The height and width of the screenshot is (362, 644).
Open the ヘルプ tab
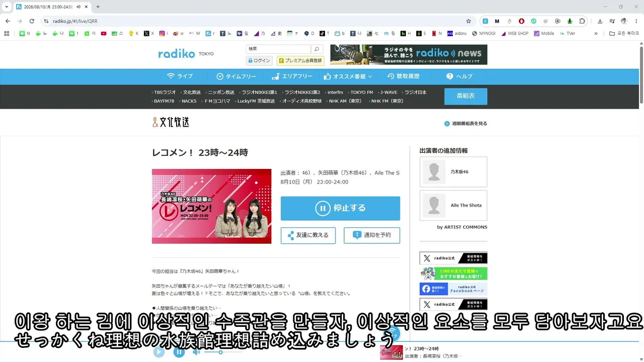pos(459,76)
